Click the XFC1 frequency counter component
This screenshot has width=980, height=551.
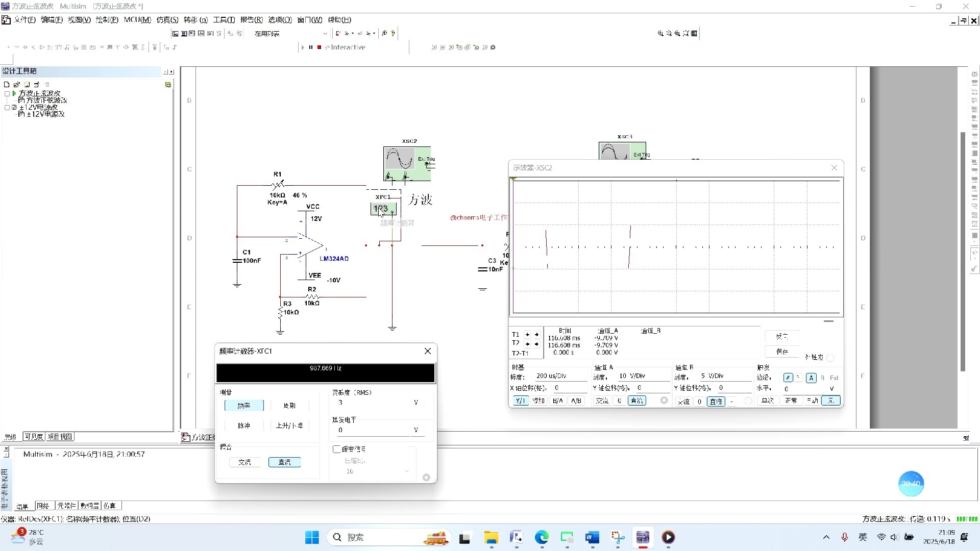click(383, 209)
